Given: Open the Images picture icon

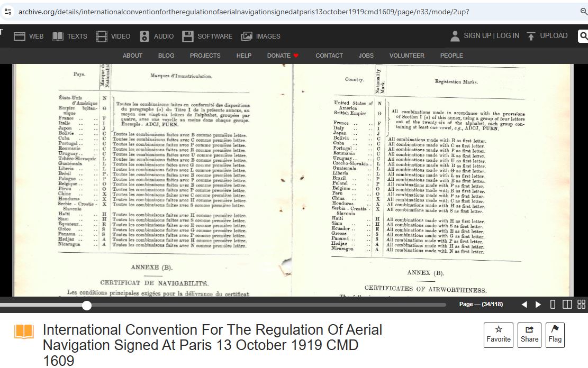Looking at the screenshot, I should (x=247, y=36).
